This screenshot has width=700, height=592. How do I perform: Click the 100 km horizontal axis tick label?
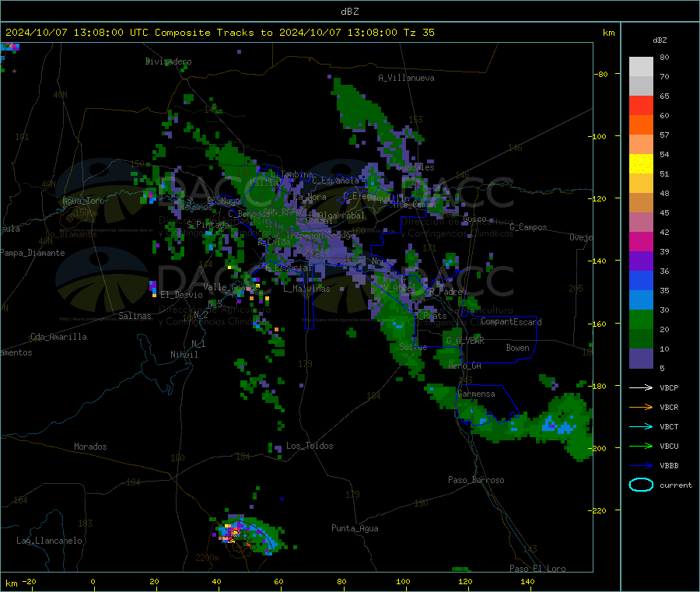[x=403, y=581]
